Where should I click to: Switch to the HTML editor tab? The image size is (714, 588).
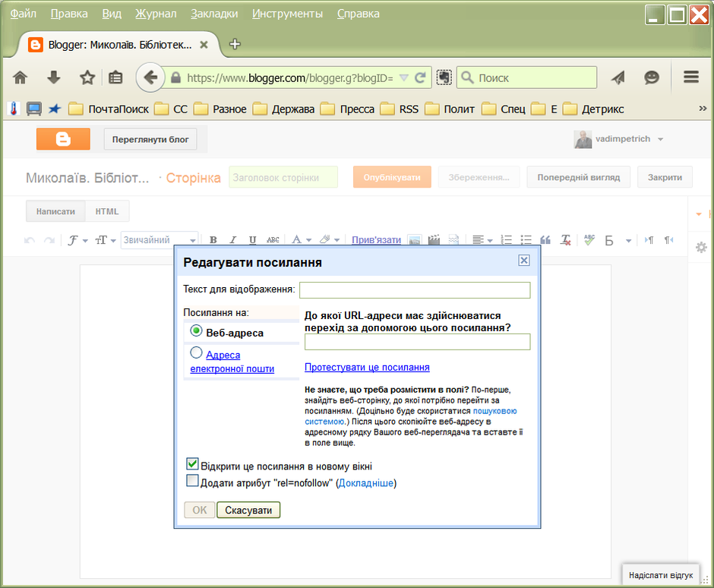tap(107, 211)
